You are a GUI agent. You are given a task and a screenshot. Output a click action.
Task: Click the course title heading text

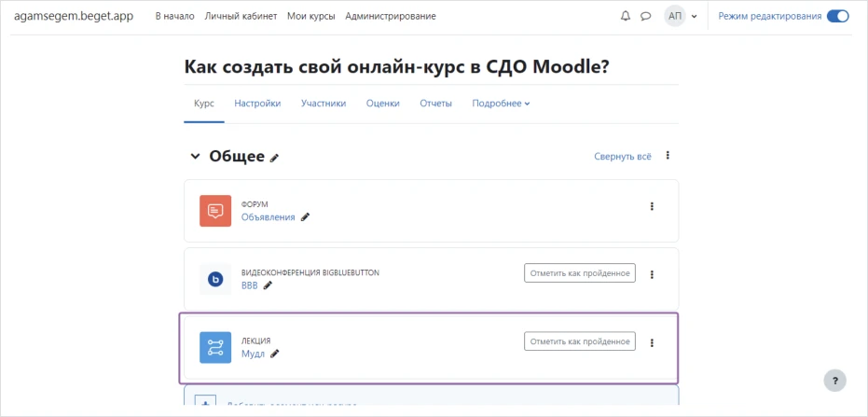[x=397, y=67]
